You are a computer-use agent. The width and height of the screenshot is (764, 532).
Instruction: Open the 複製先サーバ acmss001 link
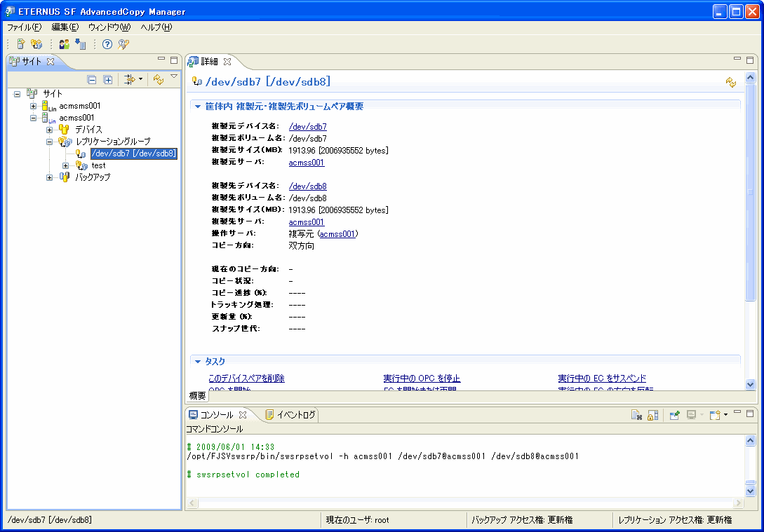[x=307, y=222]
